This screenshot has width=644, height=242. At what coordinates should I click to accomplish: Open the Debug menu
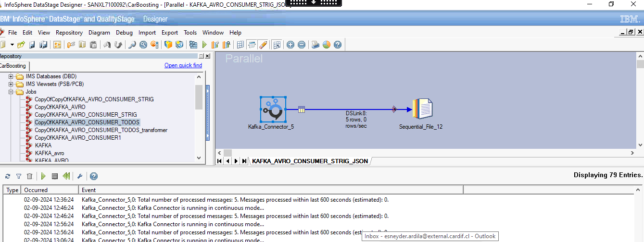point(124,33)
